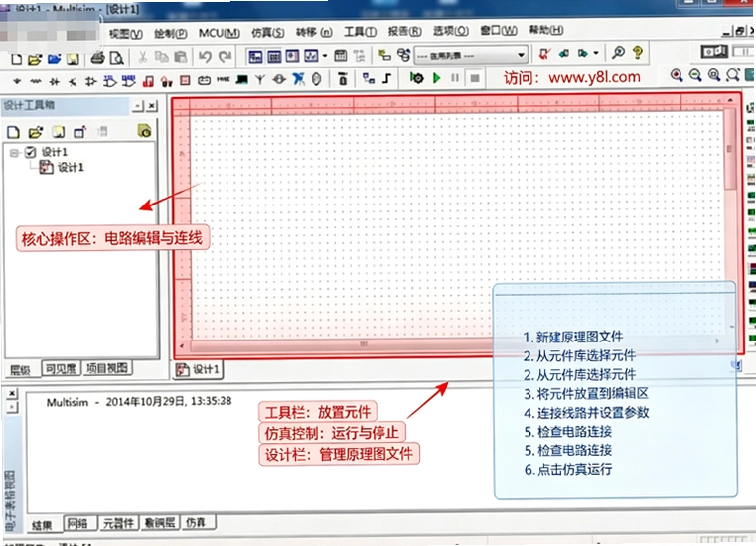Image resolution: width=756 pixels, height=546 pixels.
Task: Open folder icon in Design Toolbox
Action: pos(35,132)
